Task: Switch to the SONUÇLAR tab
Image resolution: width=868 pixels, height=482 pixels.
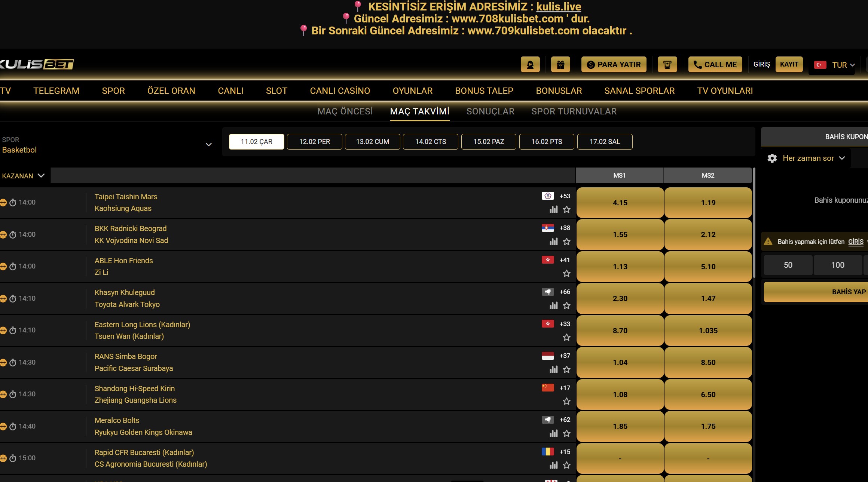Action: click(x=490, y=111)
